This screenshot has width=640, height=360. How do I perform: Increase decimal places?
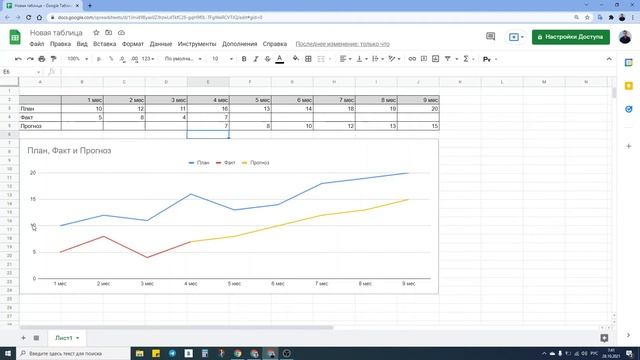(x=134, y=59)
